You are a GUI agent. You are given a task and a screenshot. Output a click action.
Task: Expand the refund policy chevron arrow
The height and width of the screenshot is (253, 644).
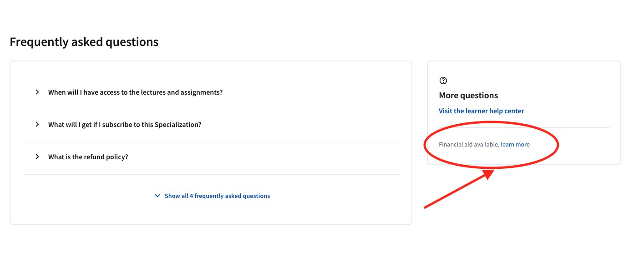point(37,157)
